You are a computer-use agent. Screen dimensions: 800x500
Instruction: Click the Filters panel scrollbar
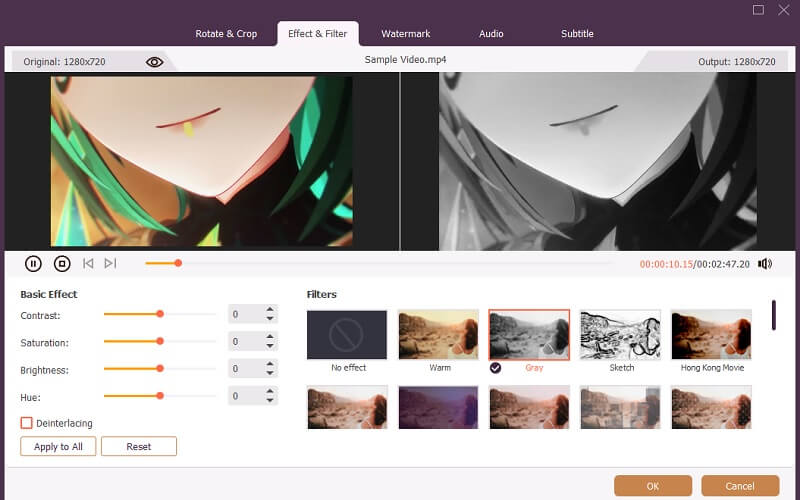coord(773,315)
